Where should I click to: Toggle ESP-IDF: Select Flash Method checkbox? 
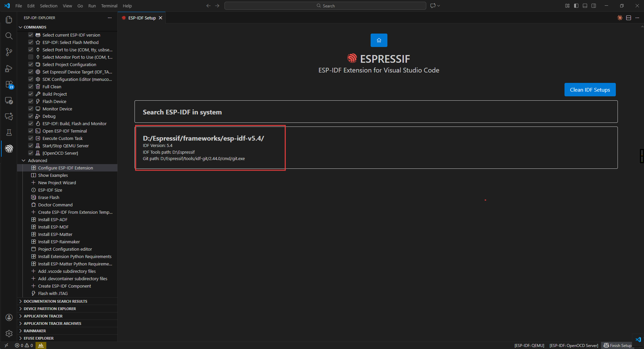tap(31, 42)
